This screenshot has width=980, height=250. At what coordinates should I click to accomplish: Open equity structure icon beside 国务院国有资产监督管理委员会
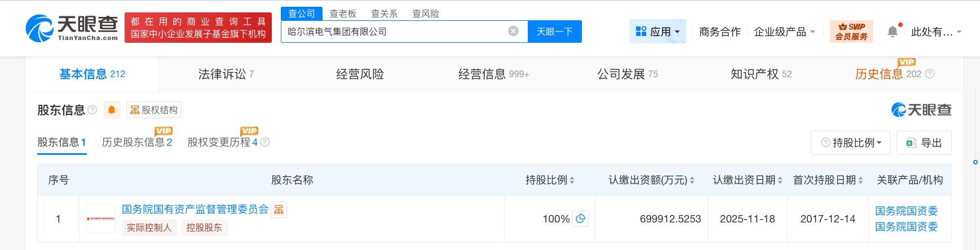(279, 209)
